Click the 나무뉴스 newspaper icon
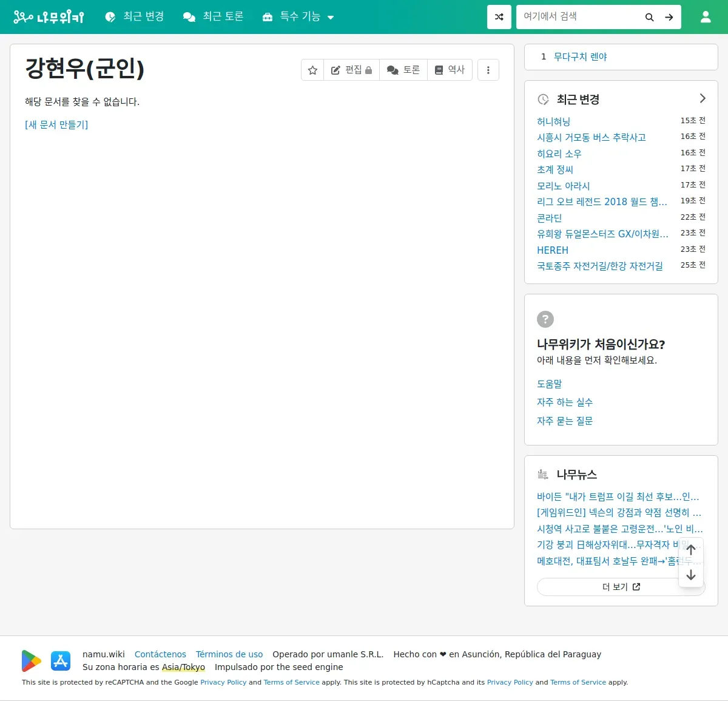 click(x=543, y=475)
